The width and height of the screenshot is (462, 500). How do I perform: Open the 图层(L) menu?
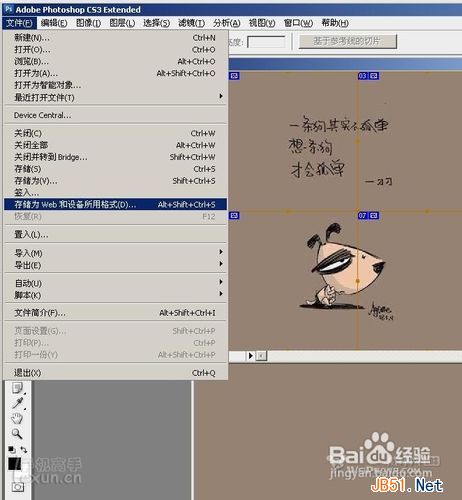point(122,23)
